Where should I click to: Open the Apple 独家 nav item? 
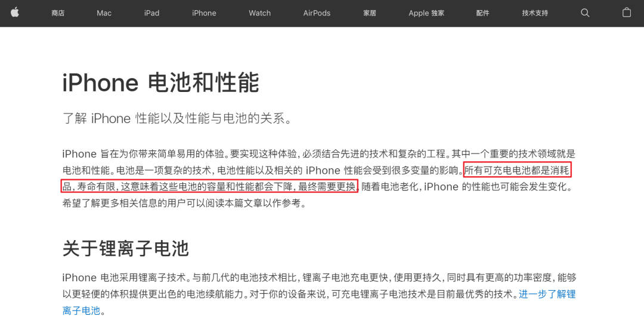coord(426,13)
